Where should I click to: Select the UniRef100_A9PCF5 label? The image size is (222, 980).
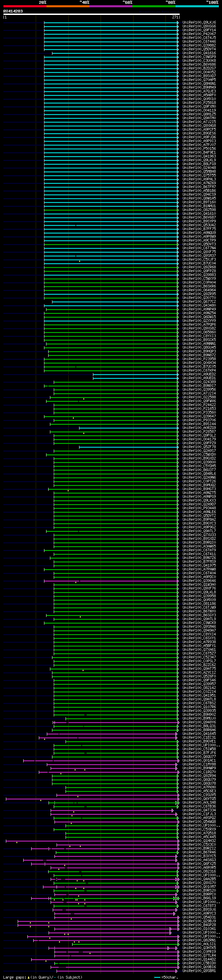199,129
